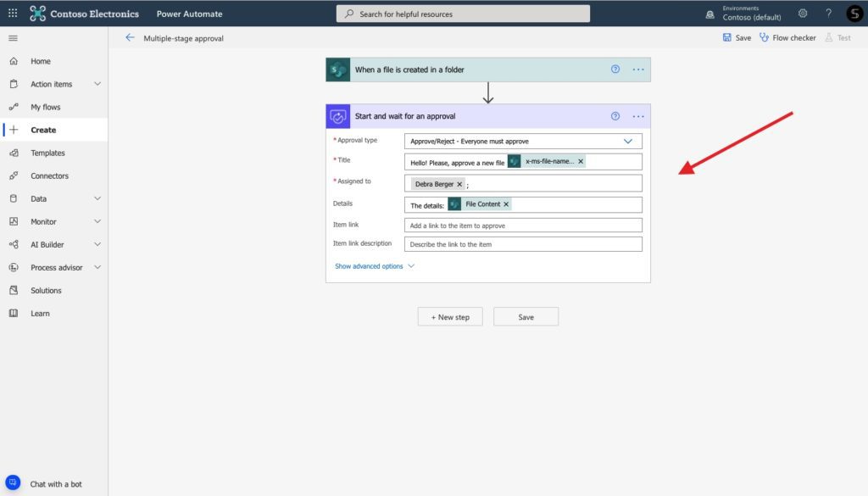Viewport: 868px width, 496px height.
Task: Click the search for helpful resources box
Action: 463,14
